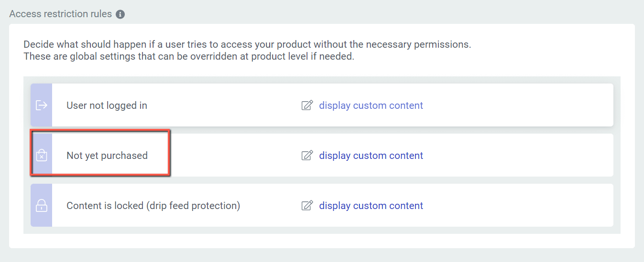Select the Content is locked drip feed label

(x=153, y=206)
